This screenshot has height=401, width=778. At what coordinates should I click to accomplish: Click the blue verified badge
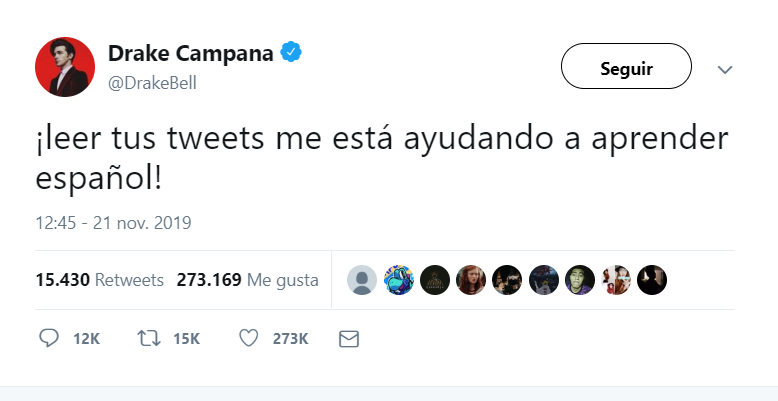pyautogui.click(x=291, y=54)
